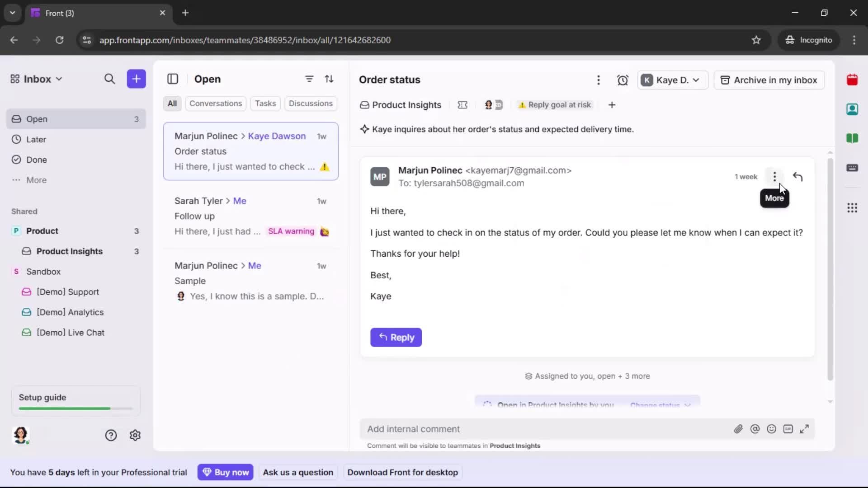The image size is (868, 488).
Task: Open the Calendar panel on right sidebar
Action: [x=853, y=80]
